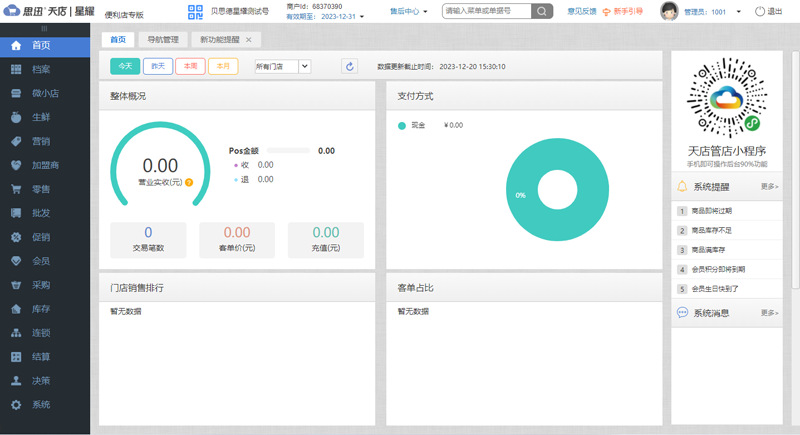Open the 所有门店 store dropdown
800x435 pixels.
(x=283, y=66)
